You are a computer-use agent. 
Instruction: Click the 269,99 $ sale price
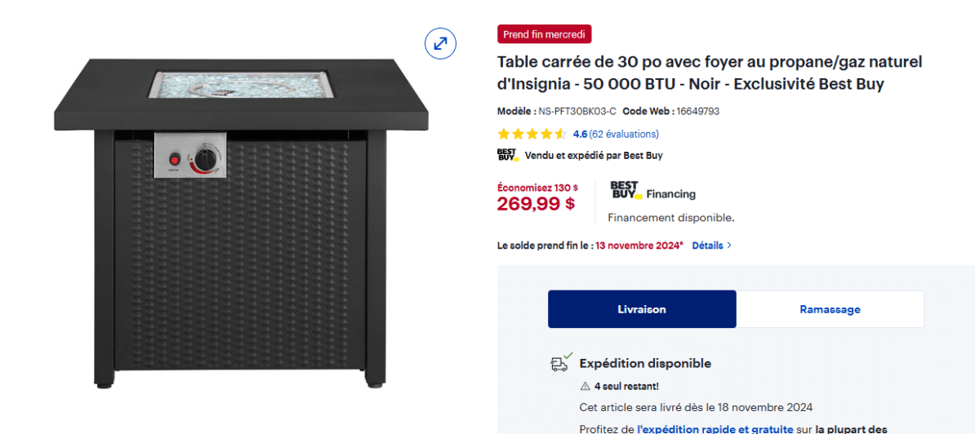(536, 204)
